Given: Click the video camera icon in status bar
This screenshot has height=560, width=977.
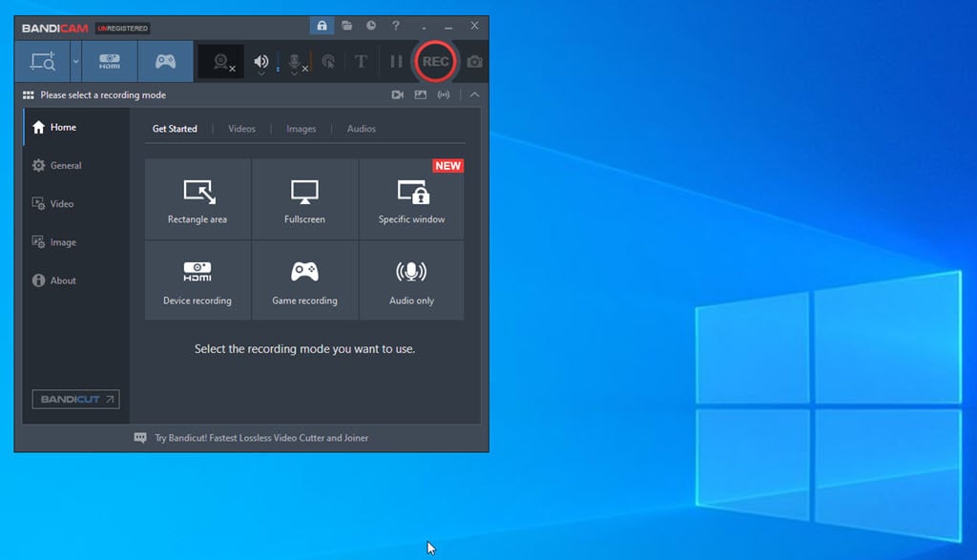Looking at the screenshot, I should click(398, 94).
